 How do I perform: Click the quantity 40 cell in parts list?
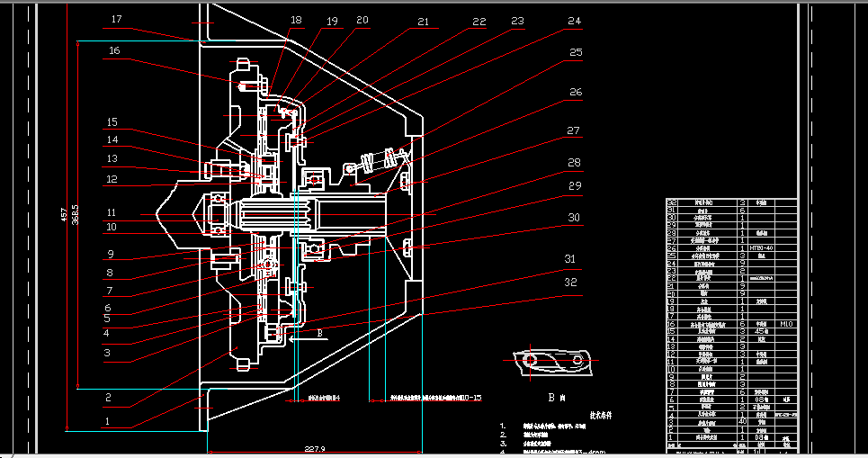click(x=742, y=422)
